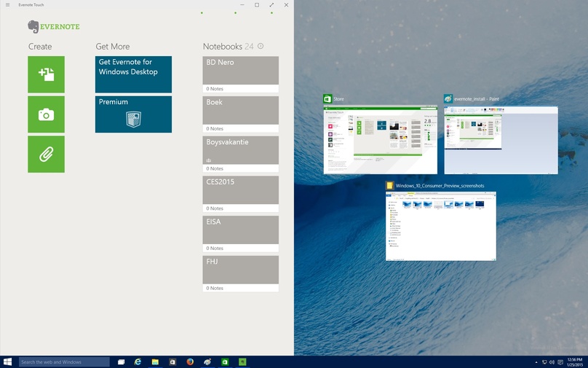Open File Explorer from the taskbar
Image resolution: width=588 pixels, height=368 pixels.
155,362
